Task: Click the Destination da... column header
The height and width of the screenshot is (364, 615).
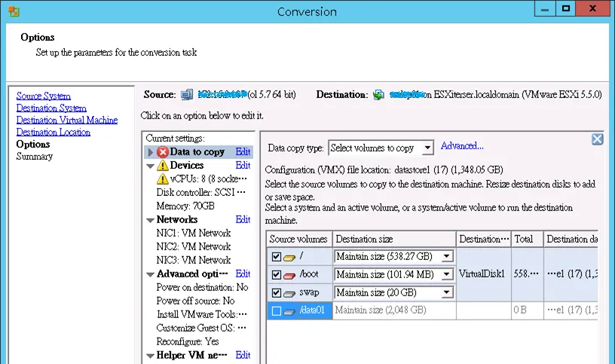Action: 571,239
